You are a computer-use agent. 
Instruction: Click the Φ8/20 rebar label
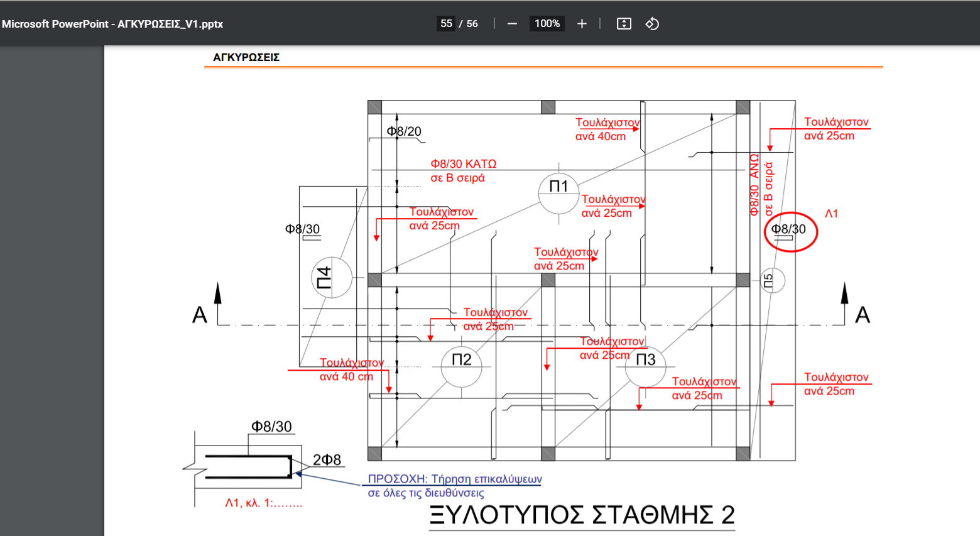404,131
